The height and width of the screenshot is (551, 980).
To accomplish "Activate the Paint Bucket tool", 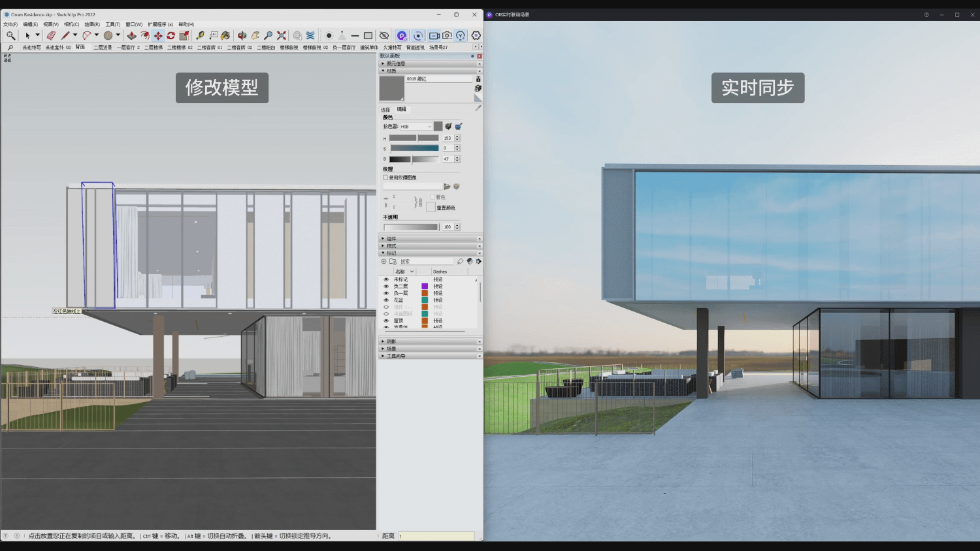I will [x=225, y=35].
